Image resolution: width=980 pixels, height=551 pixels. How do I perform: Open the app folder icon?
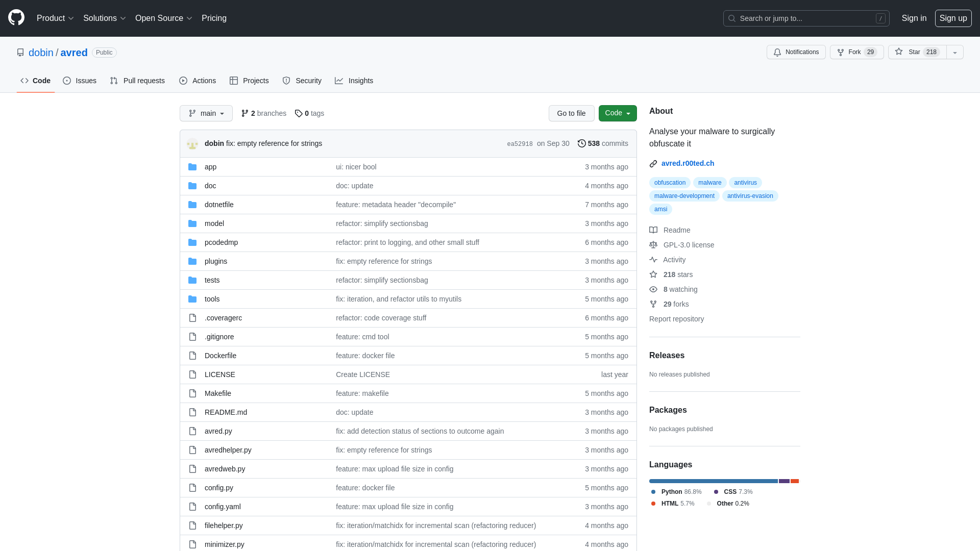[192, 167]
